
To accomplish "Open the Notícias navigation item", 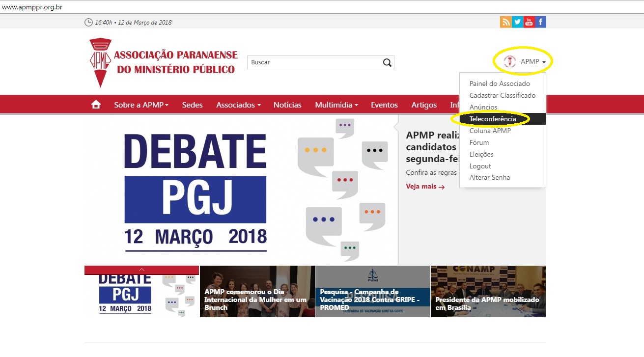I will [287, 105].
